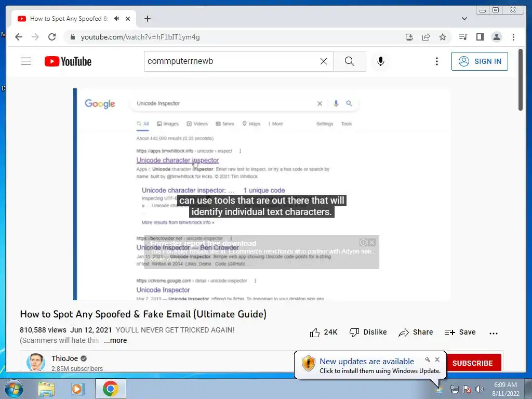Click the network tray icon

(x=454, y=389)
